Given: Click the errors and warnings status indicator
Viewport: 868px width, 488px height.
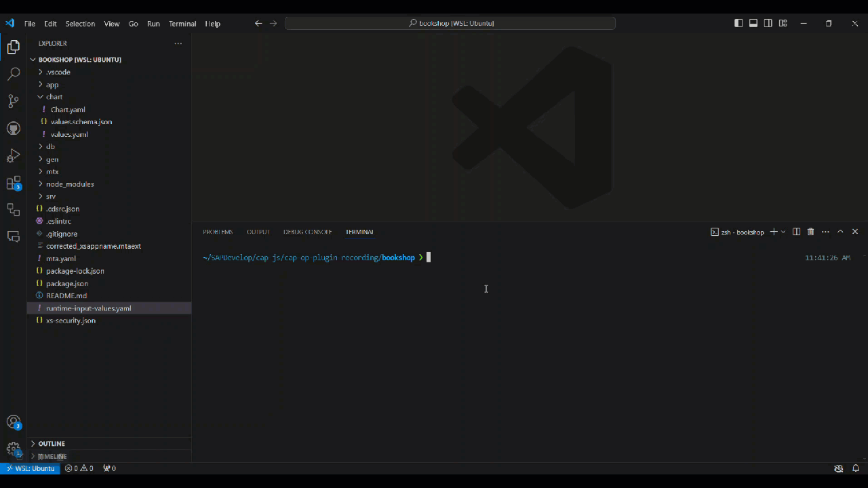Looking at the screenshot, I should (79, 468).
